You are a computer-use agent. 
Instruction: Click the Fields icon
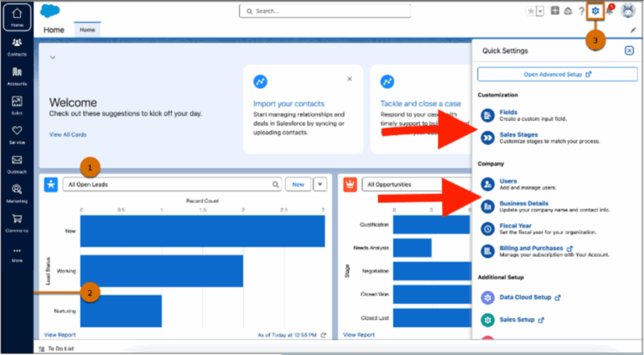click(487, 116)
